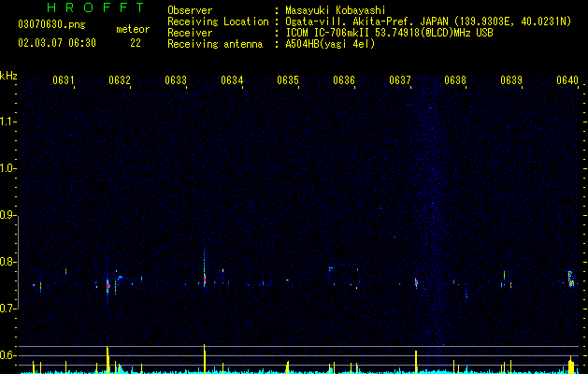Click the date stamp 02.03.07 06:30

pos(57,43)
